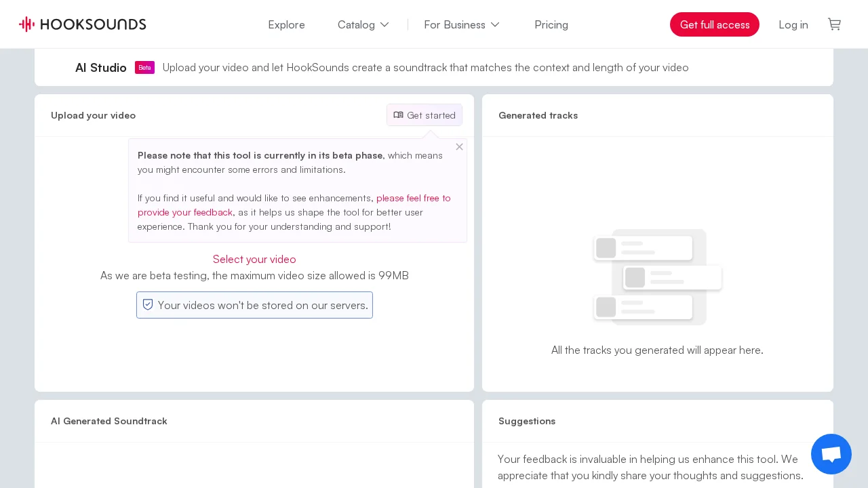Click the empty tracks placeholder illustration
The height and width of the screenshot is (488, 868).
point(657,277)
